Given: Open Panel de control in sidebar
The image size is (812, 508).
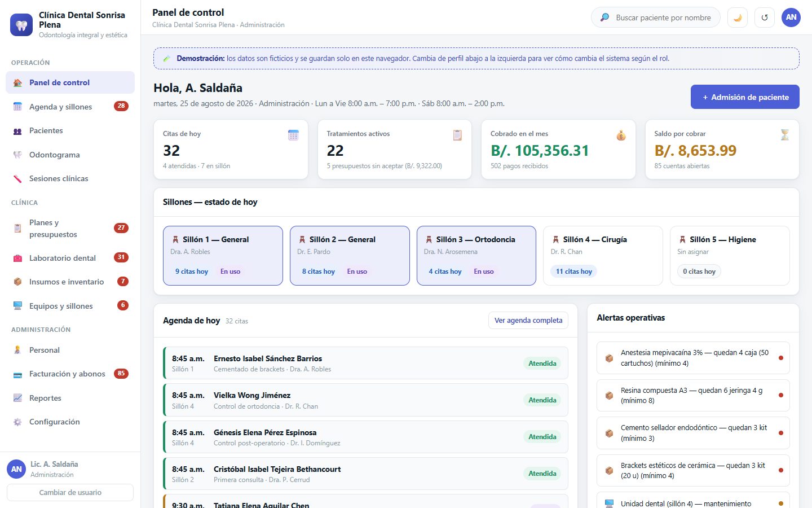Looking at the screenshot, I should click(70, 82).
